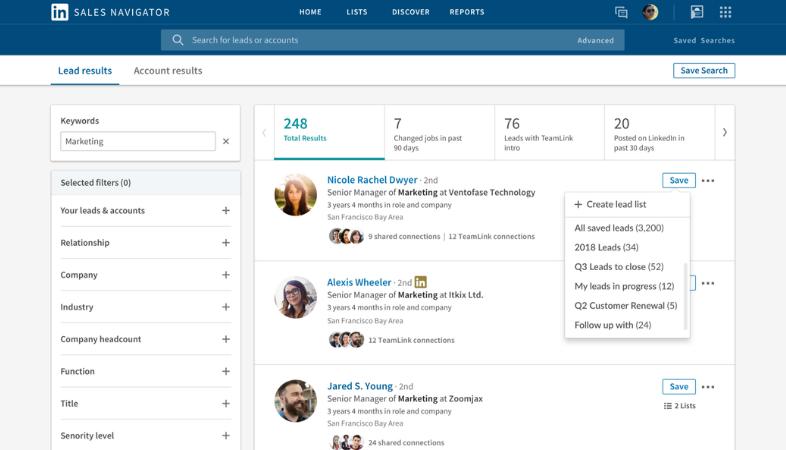
Task: Click the 2 Lists indicator under Jared's Save
Action: [x=680, y=406]
